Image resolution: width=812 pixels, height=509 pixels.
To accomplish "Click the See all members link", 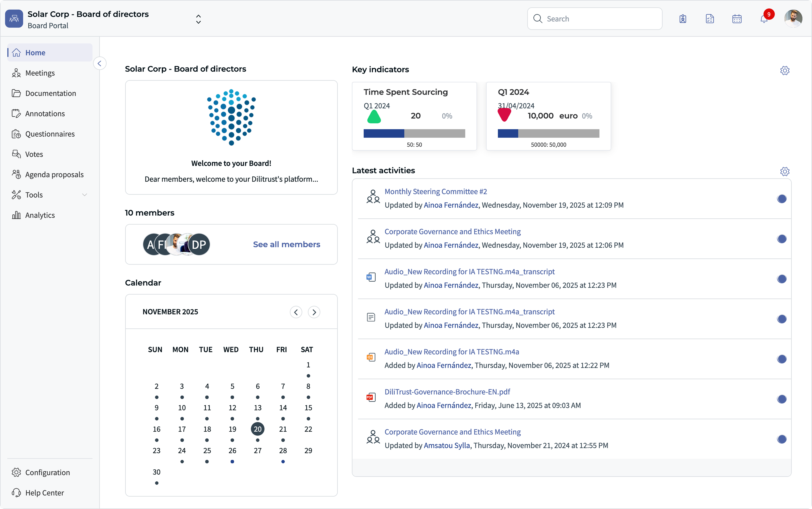I will pyautogui.click(x=286, y=244).
